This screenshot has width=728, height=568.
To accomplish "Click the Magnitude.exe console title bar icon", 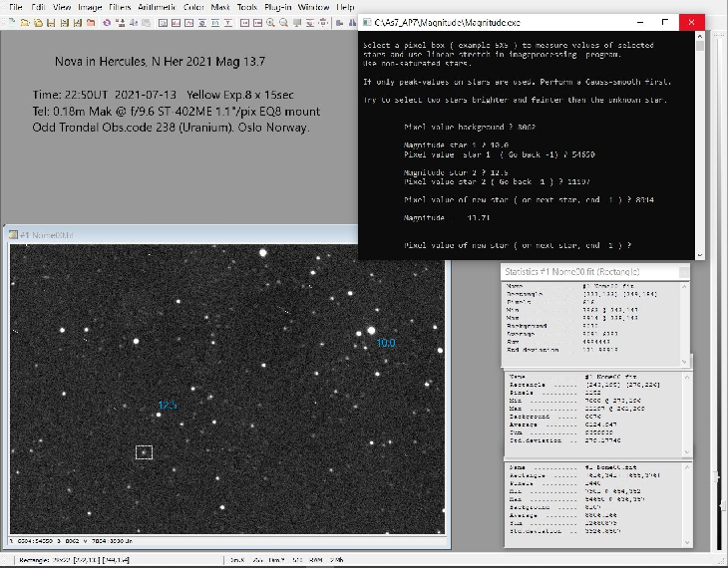I will (x=366, y=22).
